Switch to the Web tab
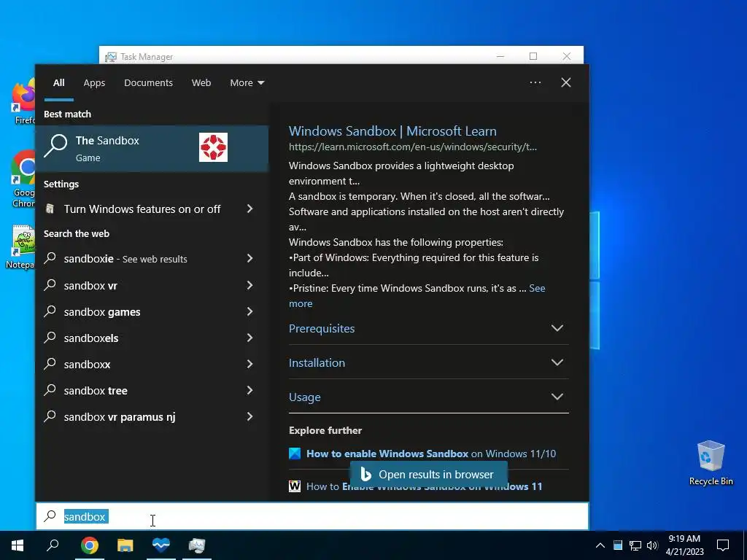 click(x=201, y=83)
